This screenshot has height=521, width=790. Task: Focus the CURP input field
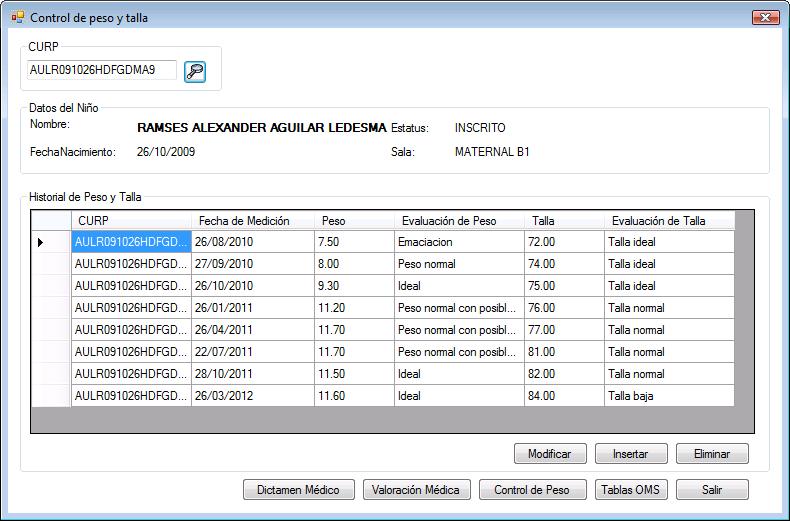(102, 70)
